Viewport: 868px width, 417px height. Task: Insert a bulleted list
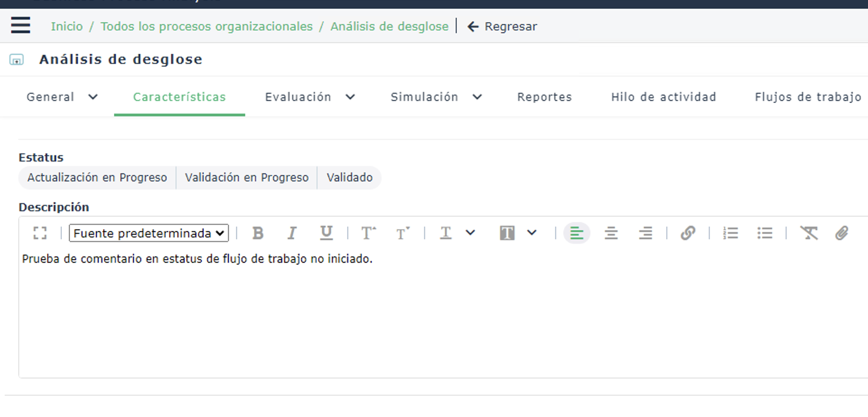pyautogui.click(x=765, y=233)
